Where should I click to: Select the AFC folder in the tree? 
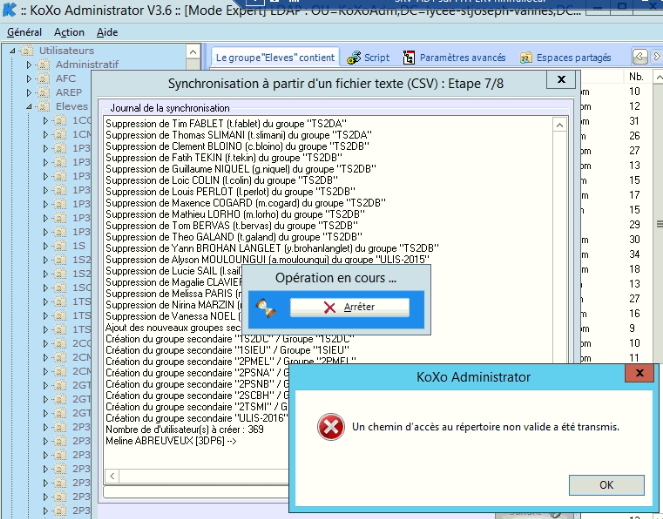click(66, 78)
